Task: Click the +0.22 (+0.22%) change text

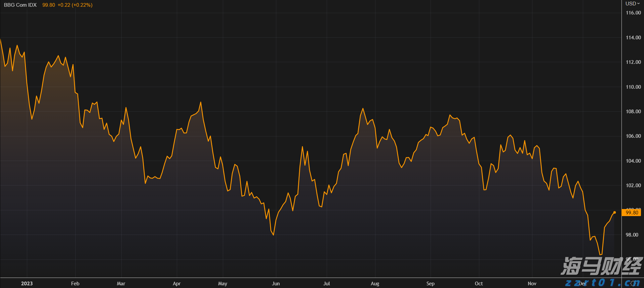Action: [x=75, y=5]
